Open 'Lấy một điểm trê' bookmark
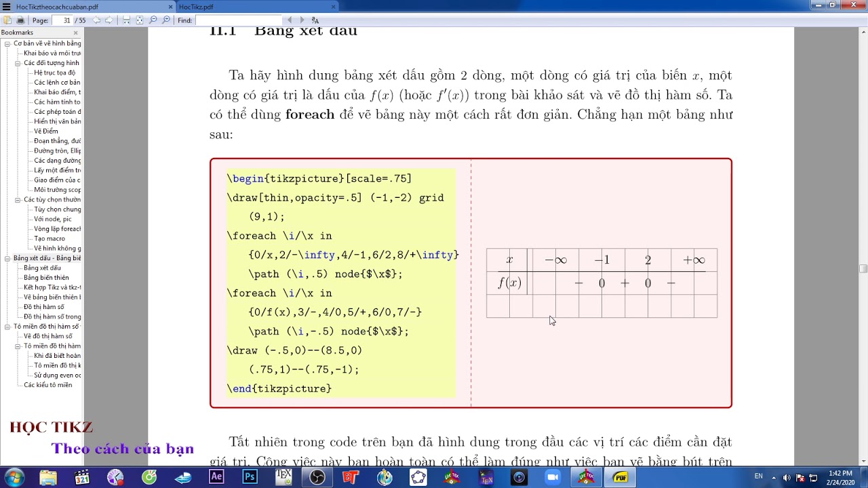Screen dimensions: 868x488 pos(57,170)
